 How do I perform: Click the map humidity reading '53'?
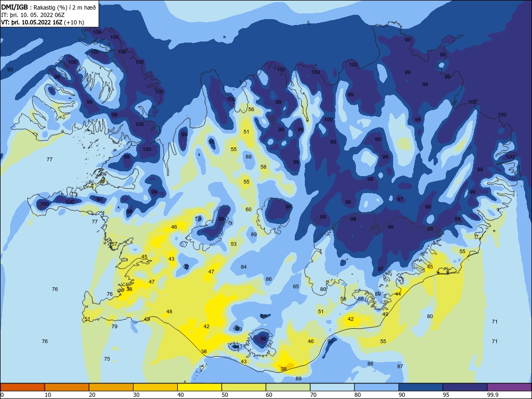point(234,244)
